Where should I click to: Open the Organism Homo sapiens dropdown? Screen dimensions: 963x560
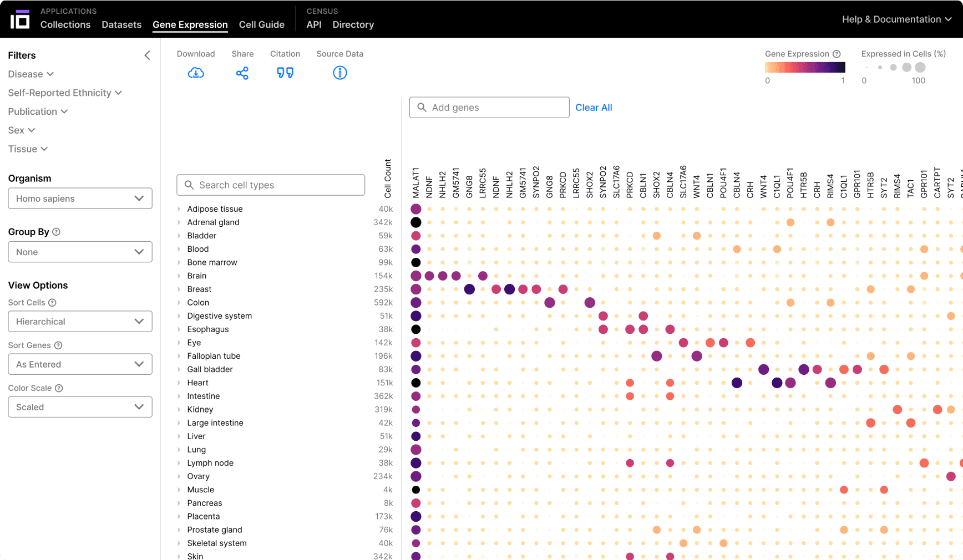point(80,198)
